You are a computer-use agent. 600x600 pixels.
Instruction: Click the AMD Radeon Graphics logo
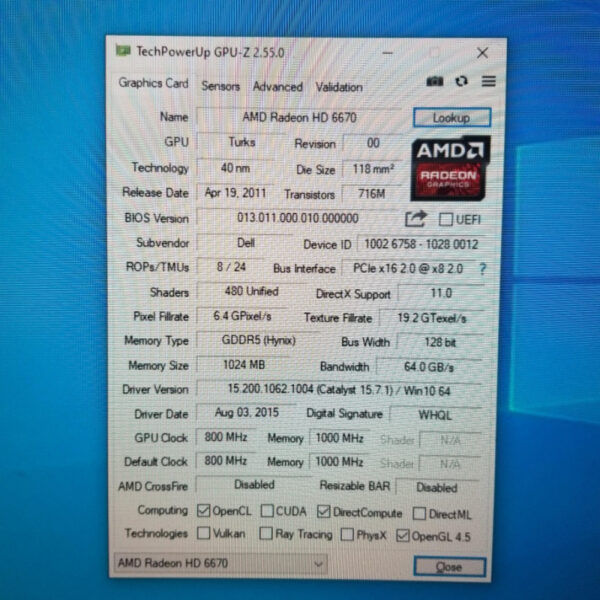pos(450,168)
